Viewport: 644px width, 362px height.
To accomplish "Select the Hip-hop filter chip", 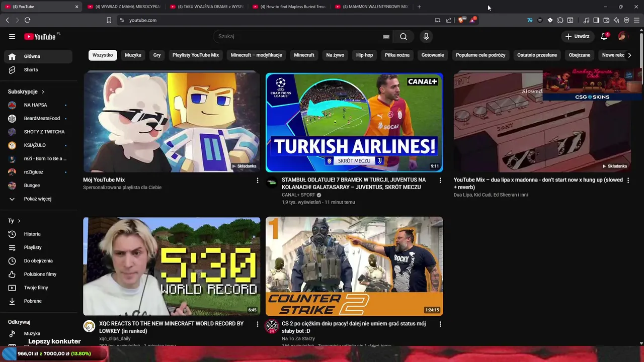I will pyautogui.click(x=364, y=55).
